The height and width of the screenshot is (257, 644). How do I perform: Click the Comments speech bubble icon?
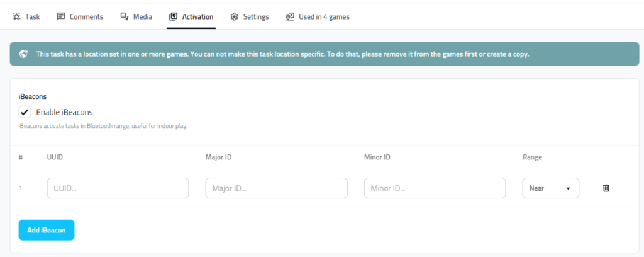pyautogui.click(x=61, y=17)
